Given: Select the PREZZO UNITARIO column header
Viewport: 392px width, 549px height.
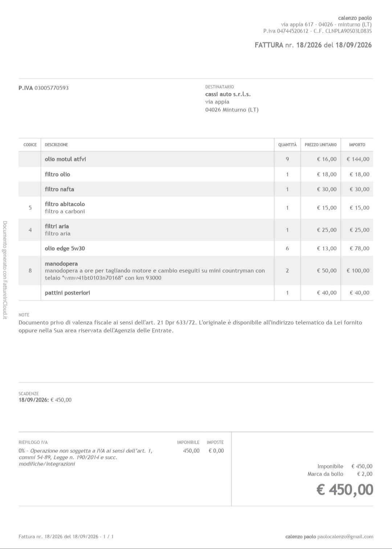Looking at the screenshot, I should [320, 145].
